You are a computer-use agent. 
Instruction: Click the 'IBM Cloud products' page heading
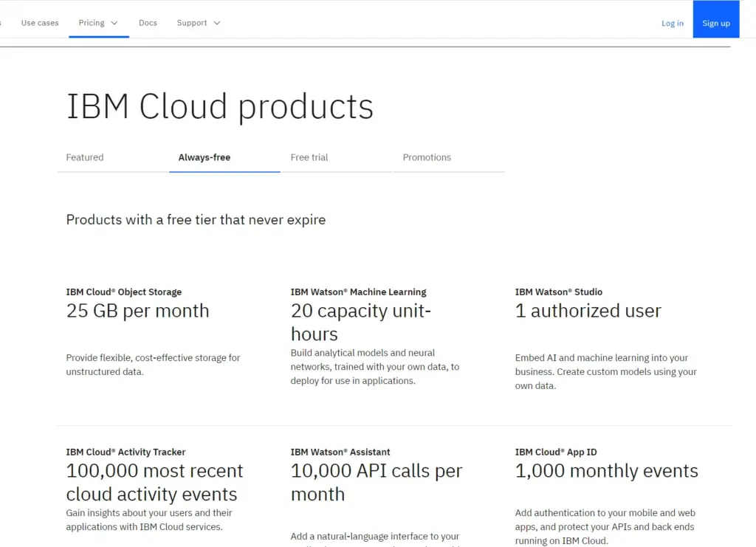[220, 106]
